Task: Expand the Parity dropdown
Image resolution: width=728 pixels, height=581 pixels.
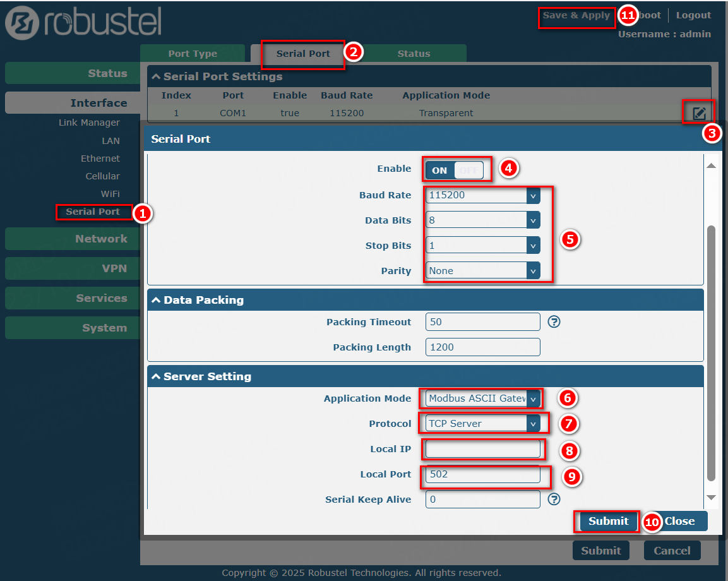Action: pyautogui.click(x=482, y=271)
